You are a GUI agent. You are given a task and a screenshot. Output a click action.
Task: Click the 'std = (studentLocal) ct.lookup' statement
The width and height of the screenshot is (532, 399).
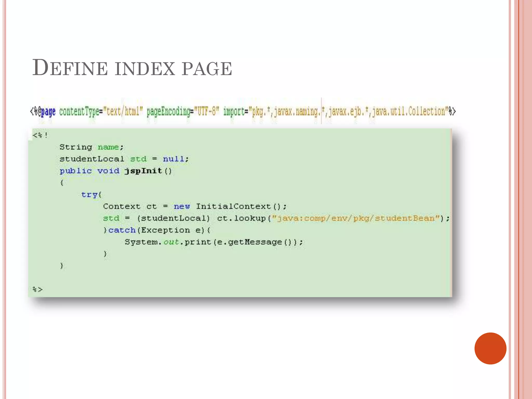[x=276, y=218]
